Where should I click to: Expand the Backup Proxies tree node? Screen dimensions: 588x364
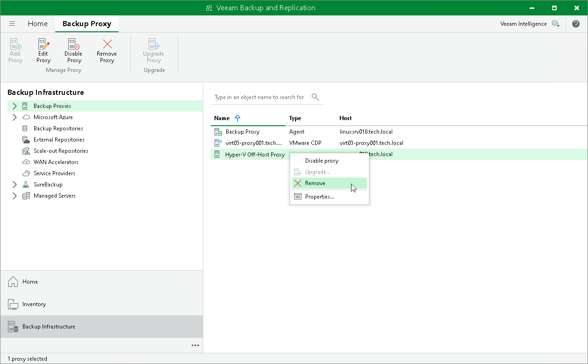14,106
